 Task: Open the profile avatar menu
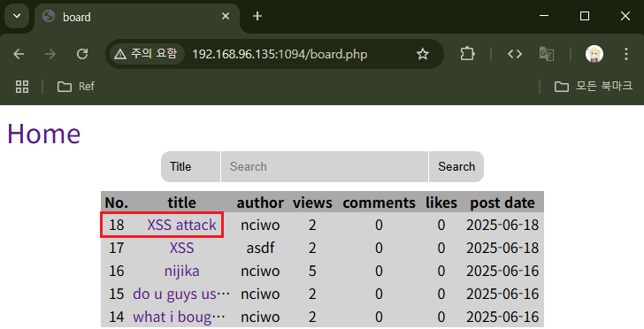pyautogui.click(x=594, y=54)
